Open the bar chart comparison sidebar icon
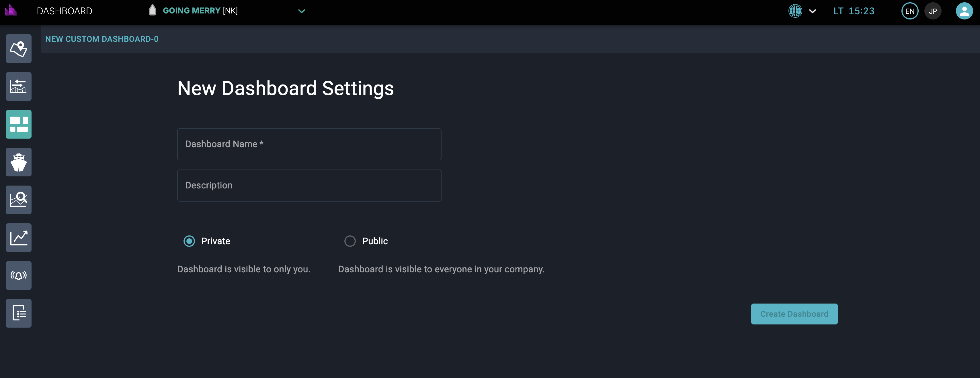This screenshot has height=378, width=980. [18, 86]
